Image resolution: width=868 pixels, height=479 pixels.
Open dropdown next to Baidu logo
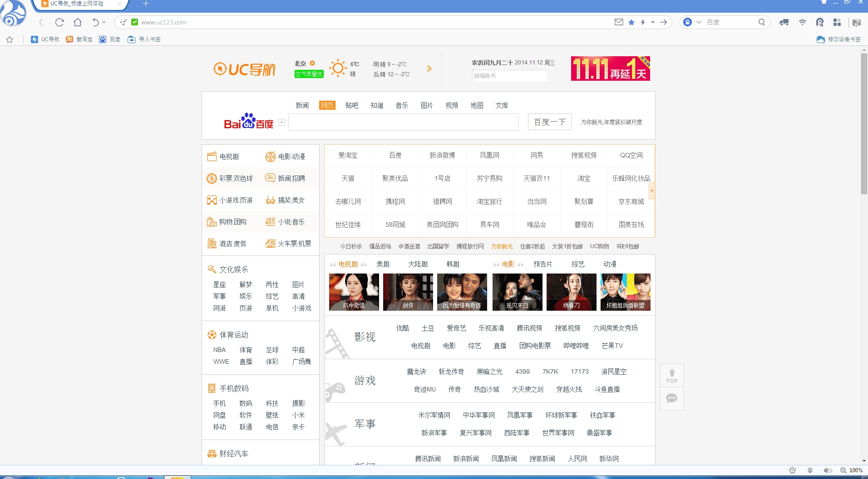tap(281, 122)
